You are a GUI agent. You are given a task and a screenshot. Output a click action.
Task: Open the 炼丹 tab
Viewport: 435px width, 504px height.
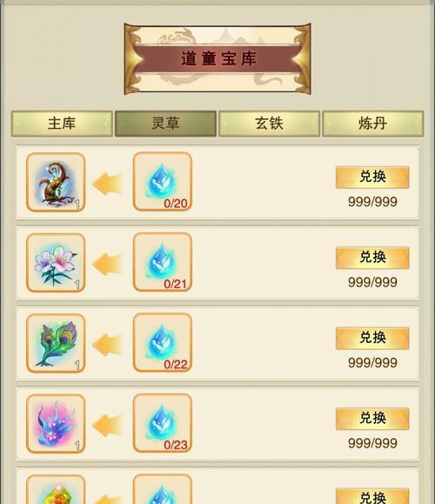click(373, 124)
